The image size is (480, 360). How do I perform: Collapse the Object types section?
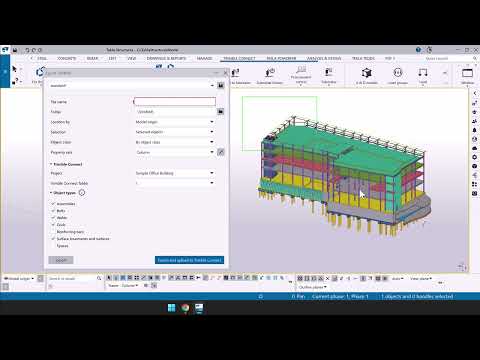(51, 193)
